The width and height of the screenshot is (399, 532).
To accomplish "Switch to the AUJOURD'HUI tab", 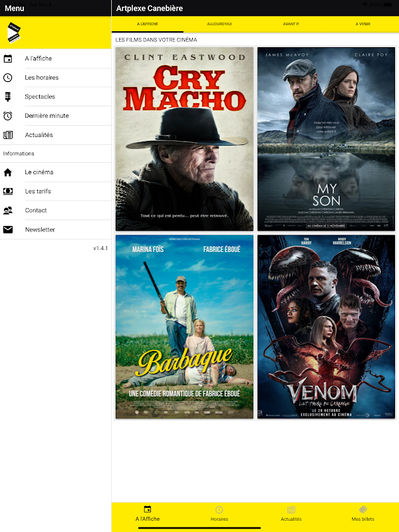I will (x=219, y=24).
